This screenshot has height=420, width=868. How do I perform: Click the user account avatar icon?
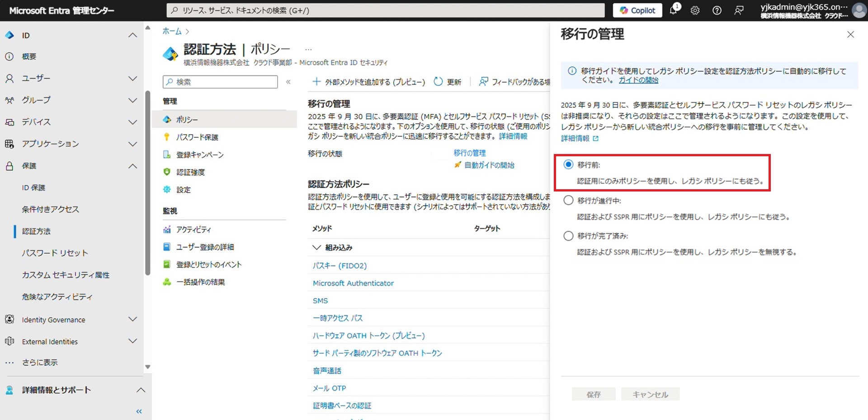pyautogui.click(x=859, y=10)
